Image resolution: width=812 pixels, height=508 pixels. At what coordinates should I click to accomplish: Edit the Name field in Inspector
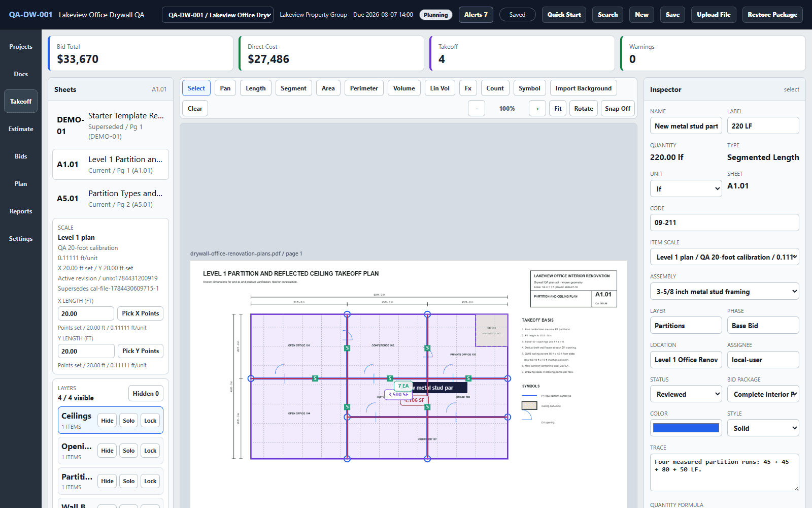[686, 126]
